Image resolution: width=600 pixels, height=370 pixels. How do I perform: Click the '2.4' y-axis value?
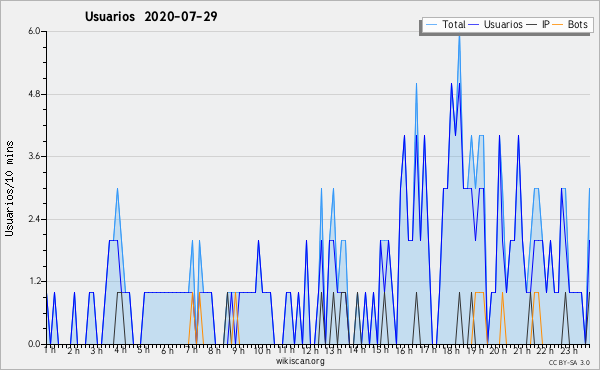(34, 219)
